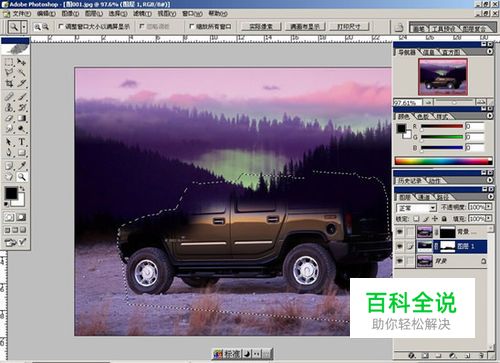
Task: Click the 满画布显示 button
Action: point(305,27)
